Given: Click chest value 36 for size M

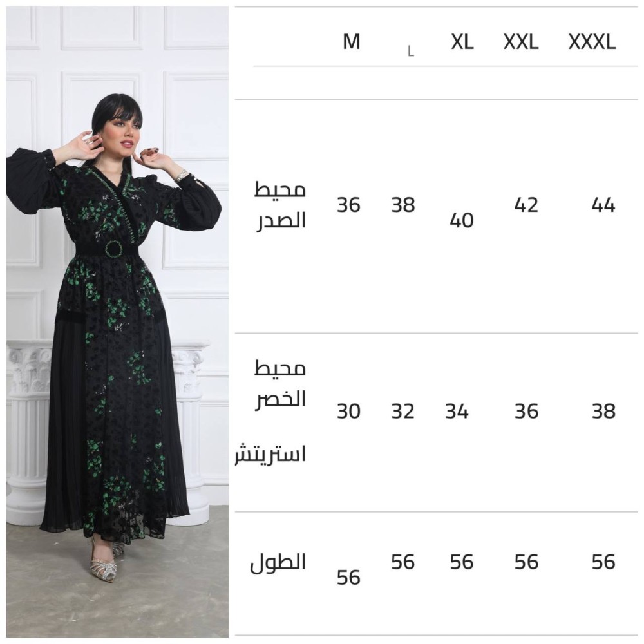Looking at the screenshot, I should (x=348, y=205).
